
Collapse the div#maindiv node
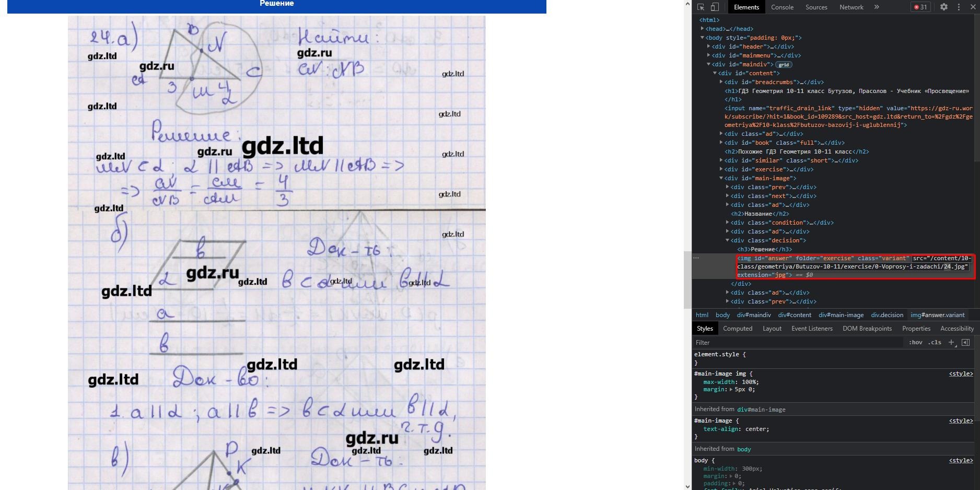point(709,64)
